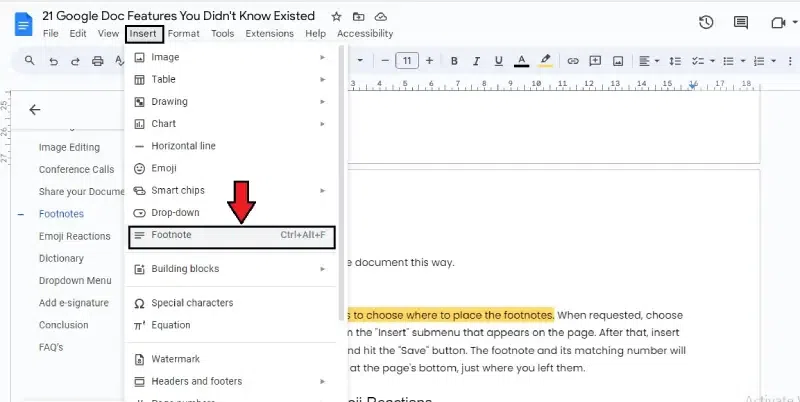The image size is (800, 402).
Task: Open the Format menu
Action: coord(184,34)
